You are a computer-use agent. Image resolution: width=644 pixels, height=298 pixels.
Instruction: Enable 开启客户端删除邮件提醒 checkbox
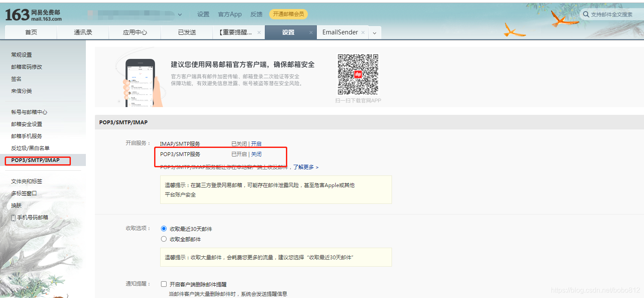click(164, 284)
